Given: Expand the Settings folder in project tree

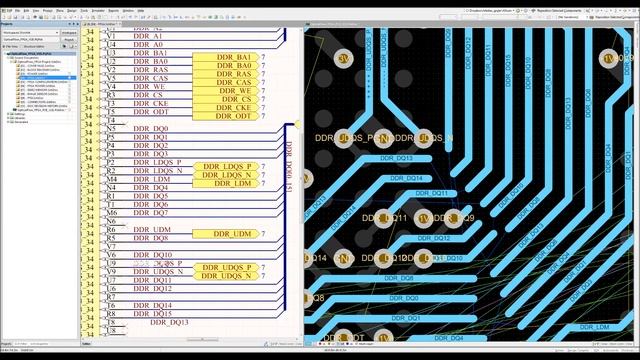Looking at the screenshot, I should click(8, 114).
